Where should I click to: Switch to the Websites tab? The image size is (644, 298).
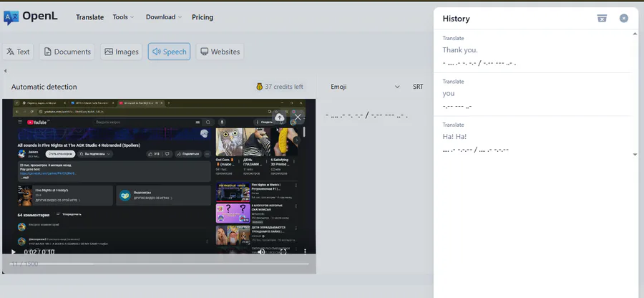[x=220, y=52]
